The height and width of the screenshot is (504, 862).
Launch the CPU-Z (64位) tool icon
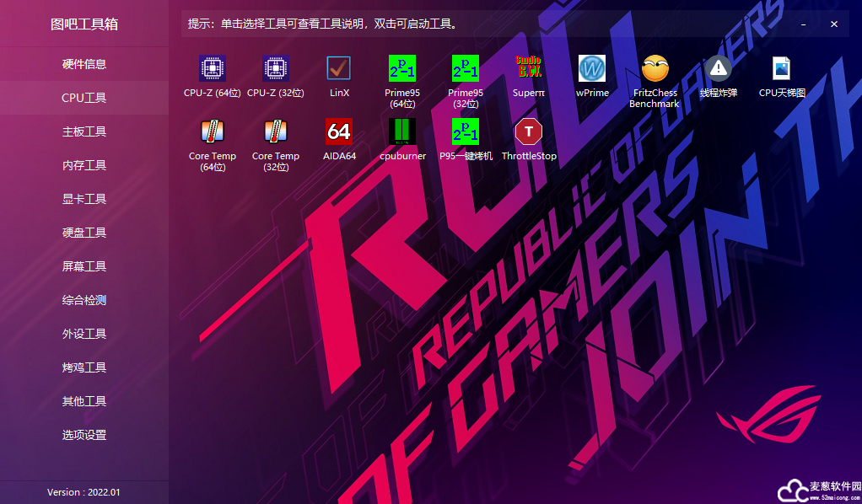tap(213, 69)
